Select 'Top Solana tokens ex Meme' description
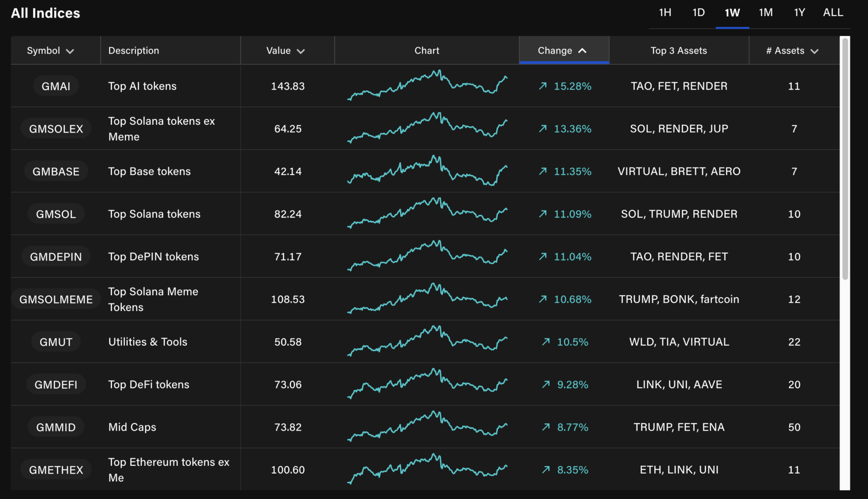This screenshot has width=868, height=499. [x=161, y=129]
